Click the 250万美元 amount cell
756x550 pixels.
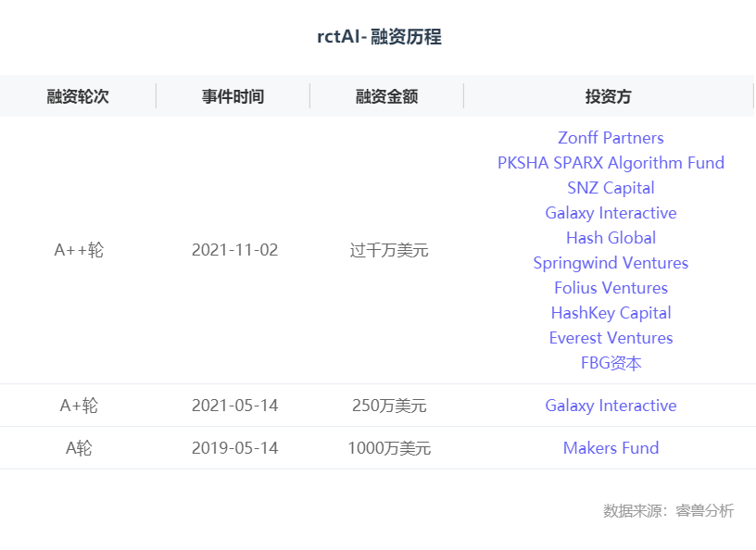(389, 406)
